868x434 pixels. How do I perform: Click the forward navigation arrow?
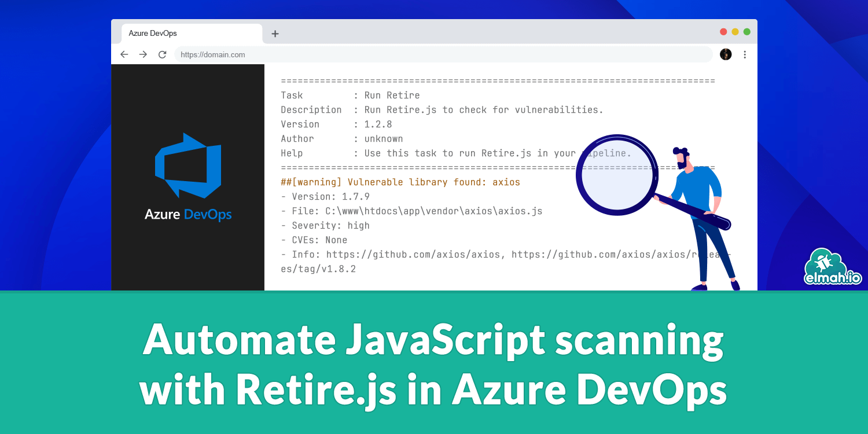[x=143, y=54]
